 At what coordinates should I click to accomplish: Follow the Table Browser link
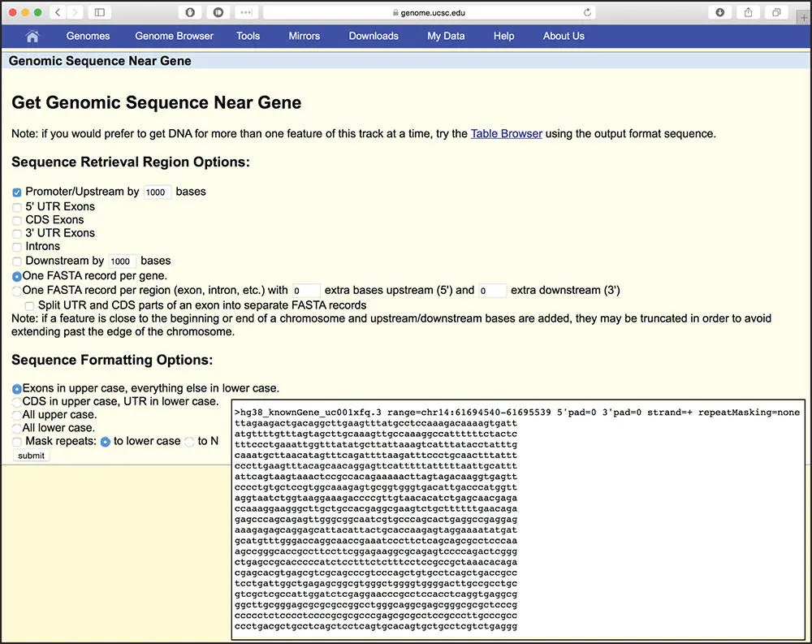point(506,134)
